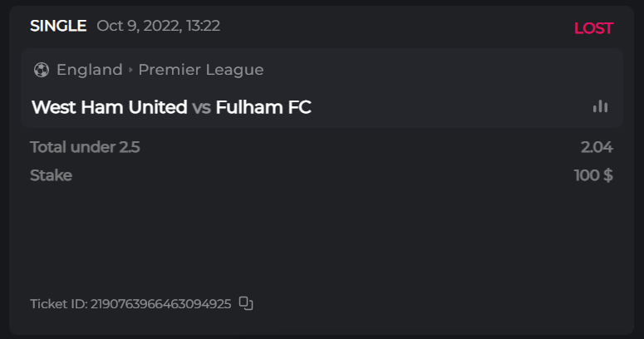Click the 2.04 odds value

point(597,148)
